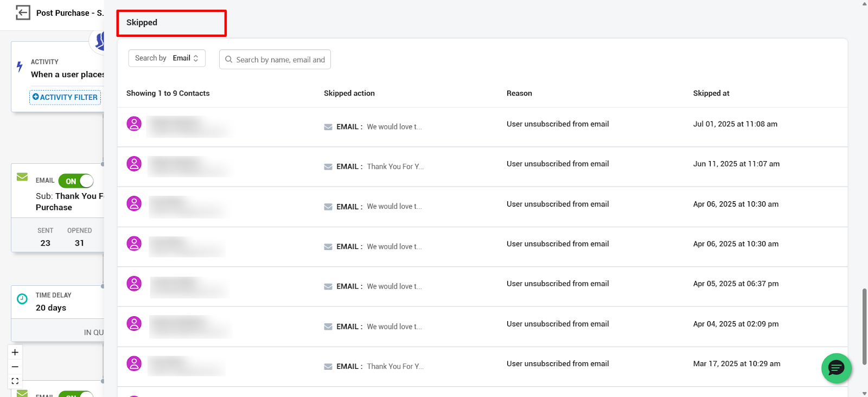This screenshot has width=868, height=397.
Task: Zoom in with the plus button
Action: coord(15,352)
